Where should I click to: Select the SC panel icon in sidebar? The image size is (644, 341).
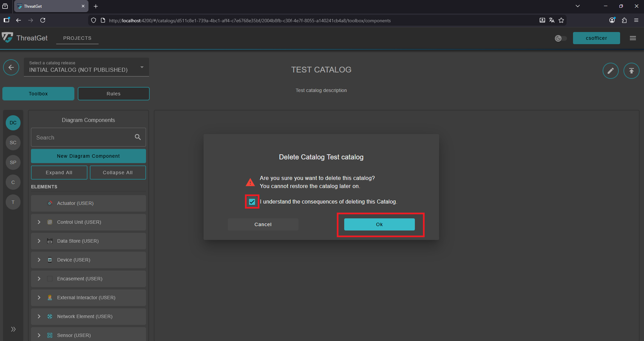tap(13, 143)
